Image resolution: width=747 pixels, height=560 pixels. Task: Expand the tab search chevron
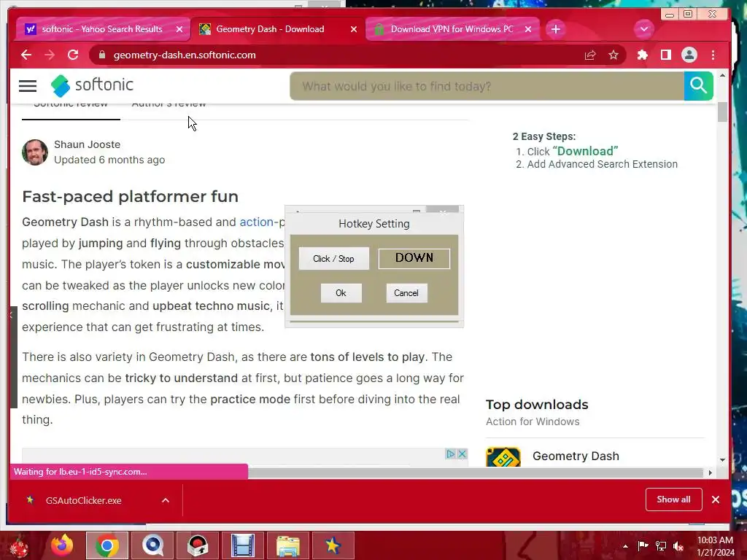click(x=643, y=29)
